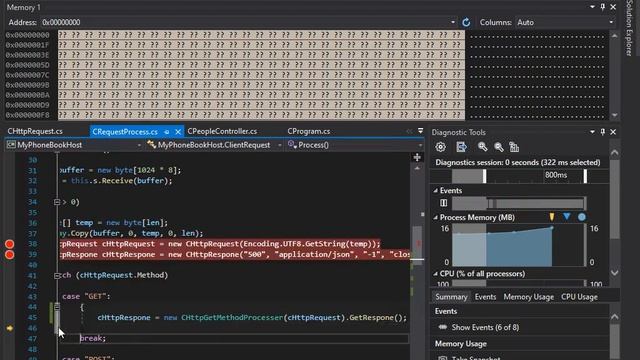Click the breakpoint on line 39

(x=9, y=255)
